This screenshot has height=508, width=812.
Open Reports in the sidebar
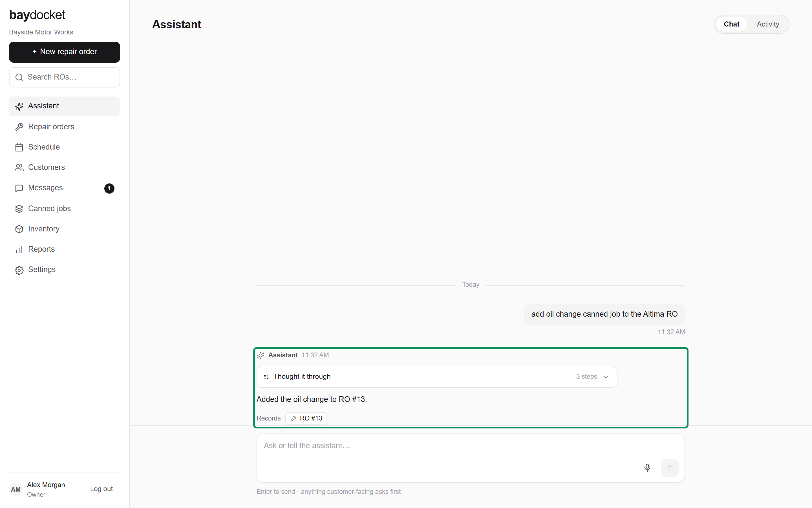click(x=64, y=250)
